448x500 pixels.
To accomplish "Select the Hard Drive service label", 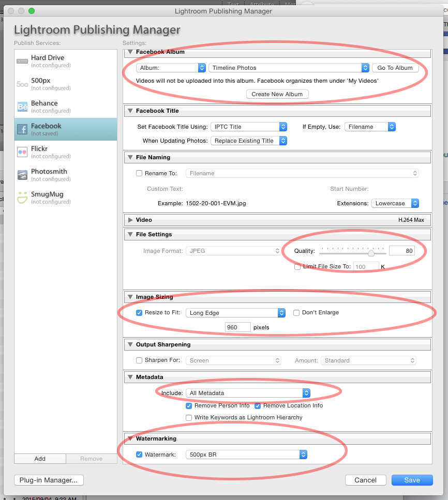I will pos(48,58).
